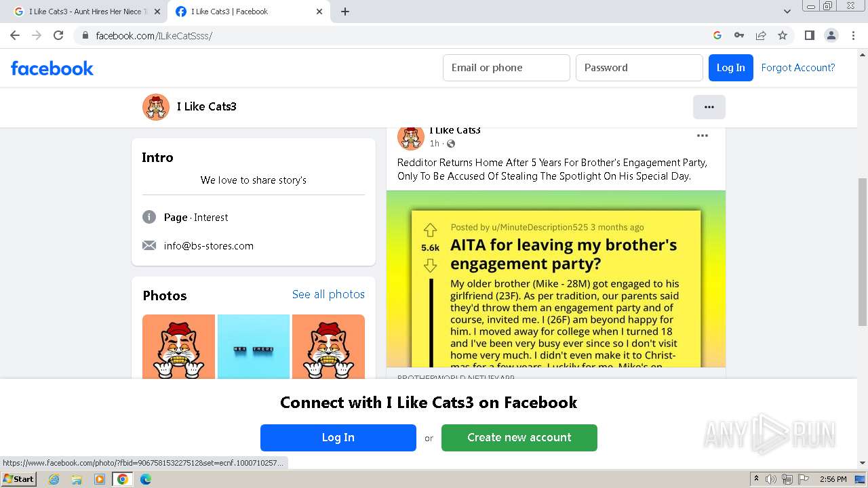Viewport: 868px width, 488px height.
Task: Click the address bar URL
Action: pos(154,35)
